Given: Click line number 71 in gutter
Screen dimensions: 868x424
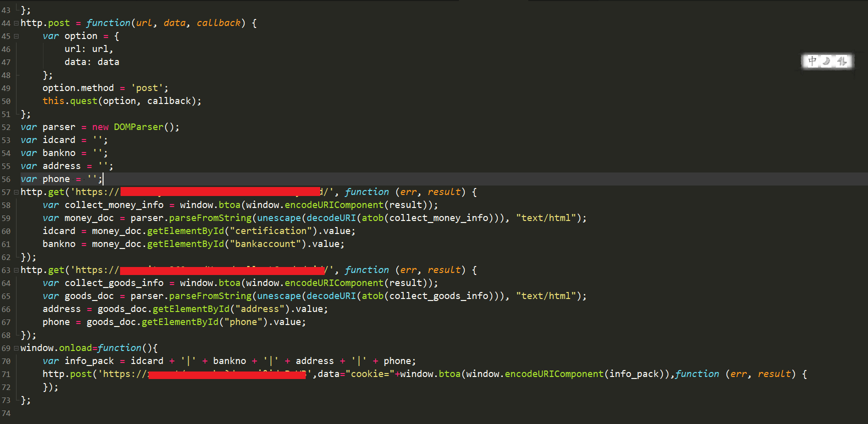Looking at the screenshot, I should pyautogui.click(x=6, y=374).
